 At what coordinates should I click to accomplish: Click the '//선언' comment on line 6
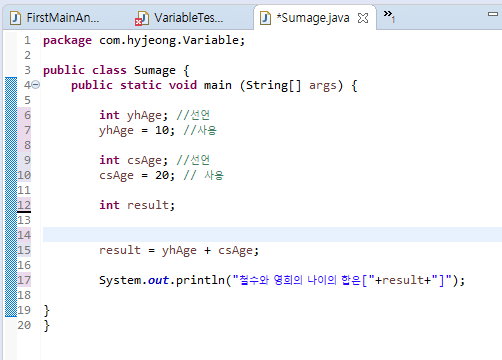pos(193,115)
